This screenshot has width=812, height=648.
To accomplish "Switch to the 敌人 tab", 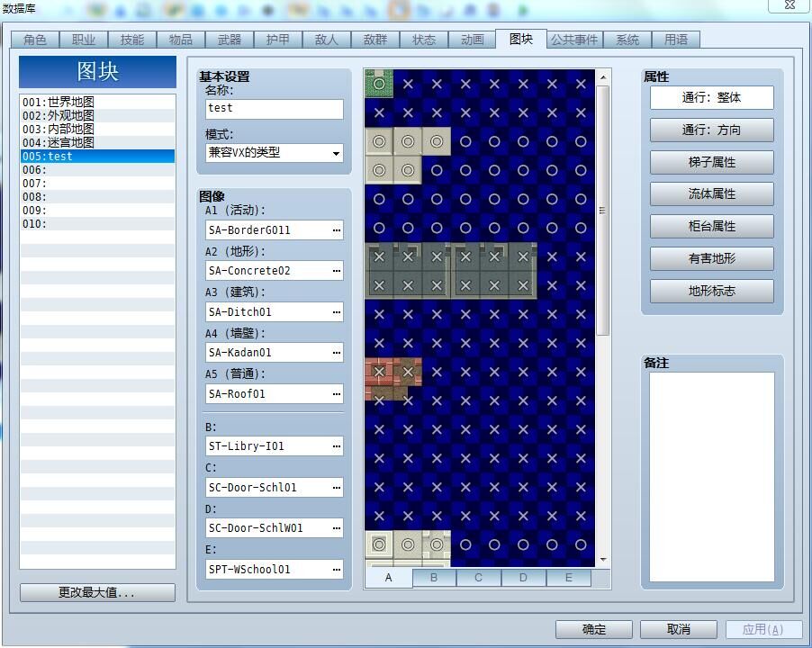I will [327, 40].
